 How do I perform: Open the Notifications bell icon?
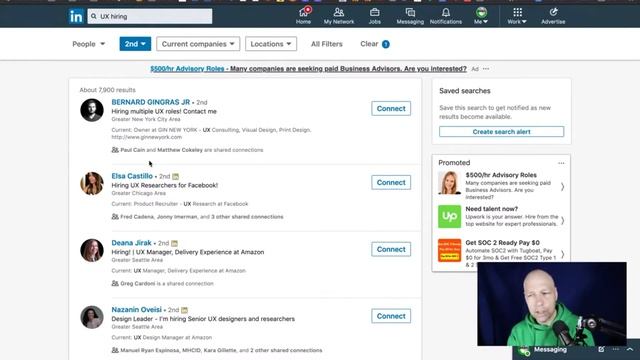pyautogui.click(x=446, y=16)
